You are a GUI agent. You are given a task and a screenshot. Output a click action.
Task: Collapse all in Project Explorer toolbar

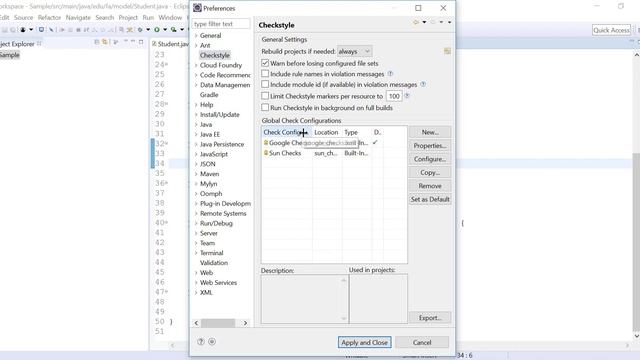point(97,42)
